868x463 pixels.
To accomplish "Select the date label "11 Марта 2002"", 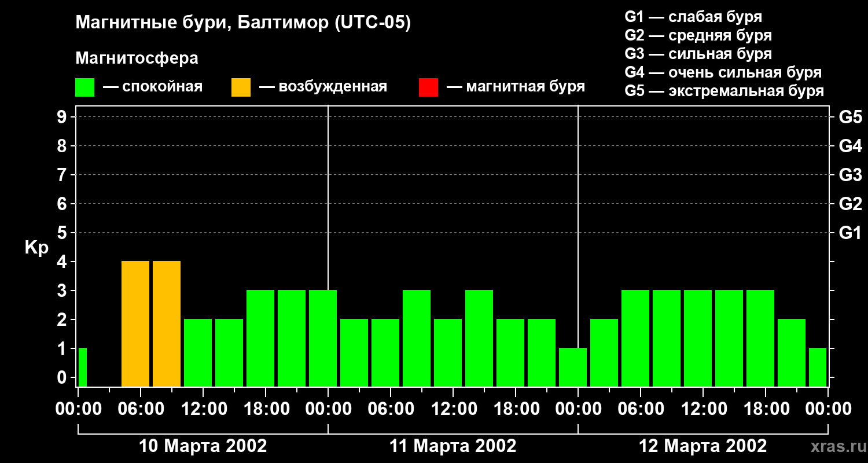I will [453, 446].
